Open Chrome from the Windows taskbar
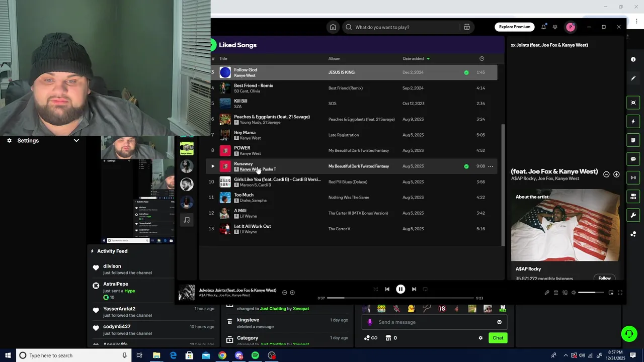The width and height of the screenshot is (644, 362). tap(222, 355)
